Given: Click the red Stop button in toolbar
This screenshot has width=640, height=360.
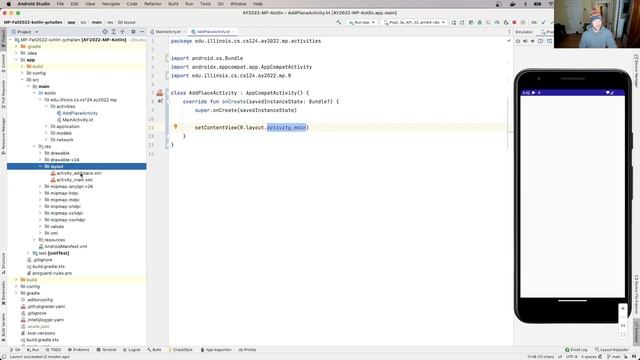Looking at the screenshot, I should 514,22.
